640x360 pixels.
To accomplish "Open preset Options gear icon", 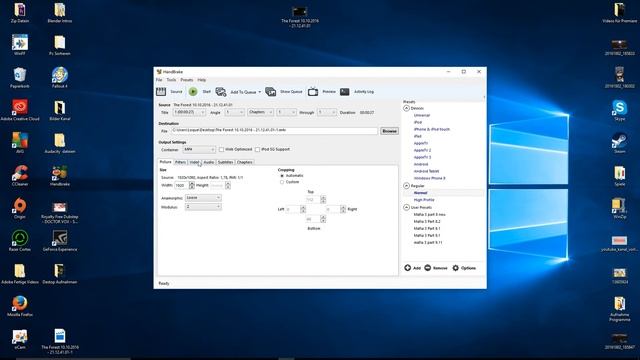I will tap(456, 268).
